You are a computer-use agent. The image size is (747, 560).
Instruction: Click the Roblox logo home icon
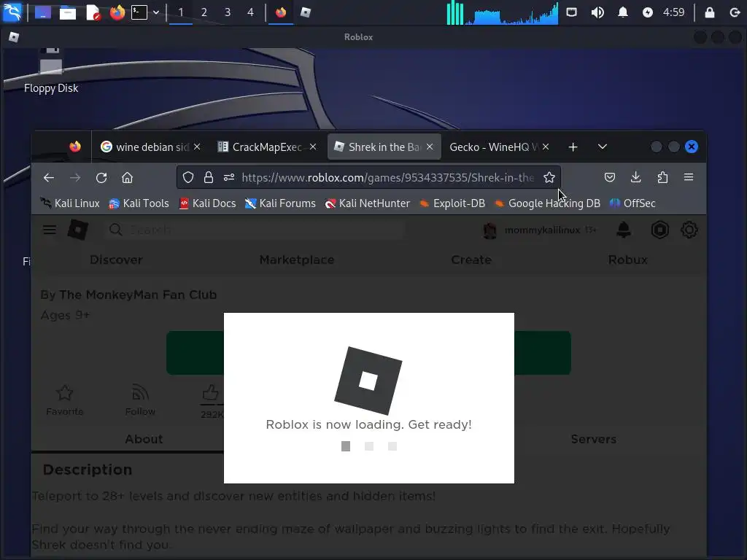coord(77,230)
